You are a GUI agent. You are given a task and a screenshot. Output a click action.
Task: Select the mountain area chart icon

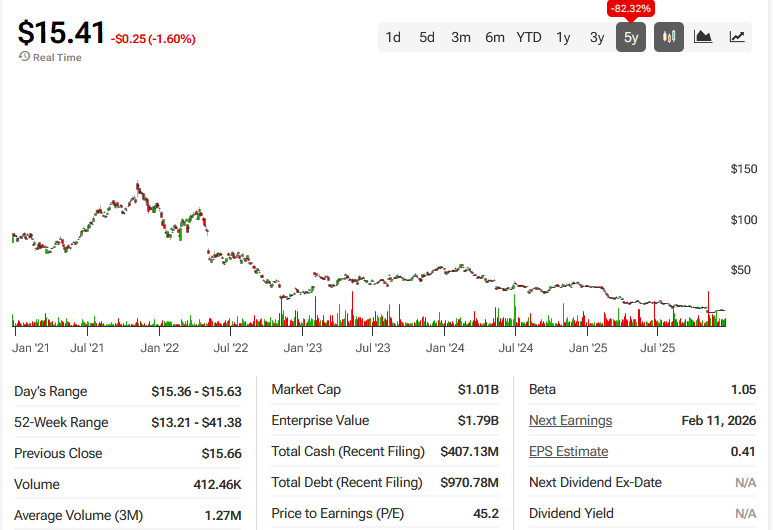(703, 37)
